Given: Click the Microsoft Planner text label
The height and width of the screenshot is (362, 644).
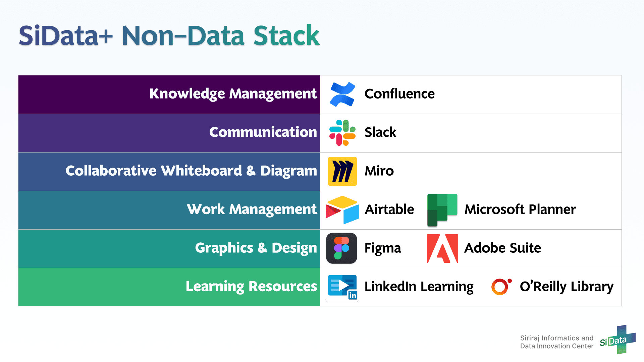Looking at the screenshot, I should click(520, 210).
